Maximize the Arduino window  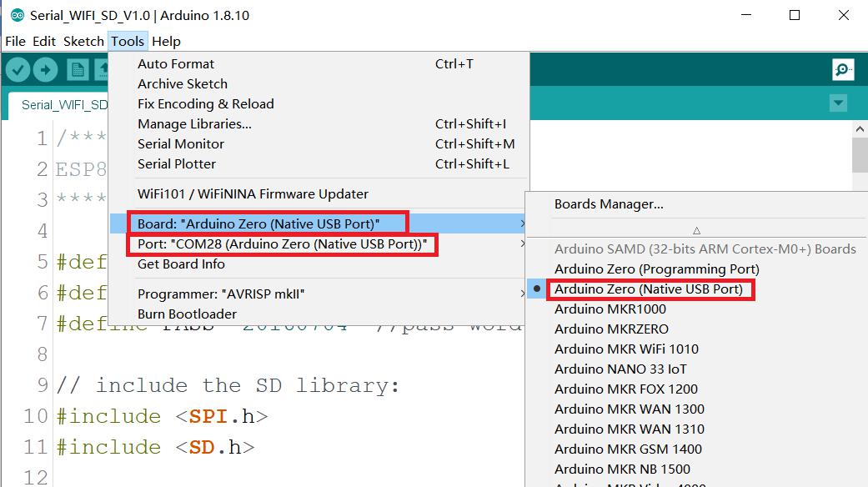click(x=795, y=16)
